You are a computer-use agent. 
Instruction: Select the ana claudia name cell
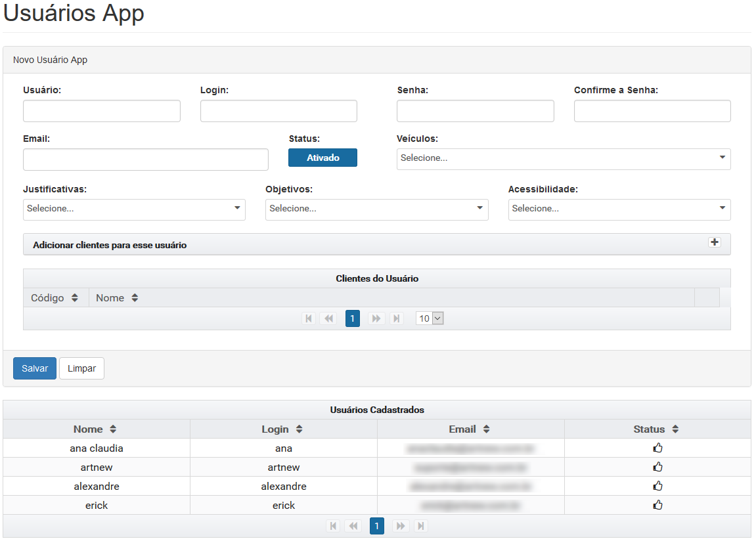point(97,448)
